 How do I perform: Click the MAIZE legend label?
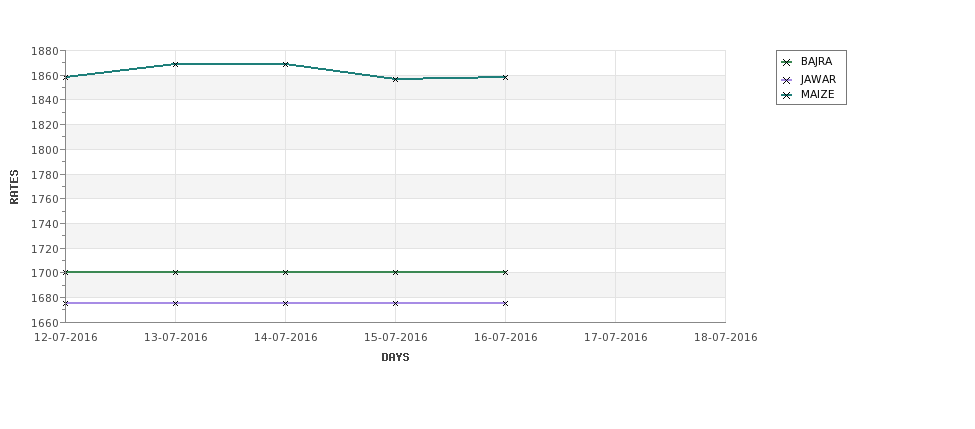tap(817, 95)
